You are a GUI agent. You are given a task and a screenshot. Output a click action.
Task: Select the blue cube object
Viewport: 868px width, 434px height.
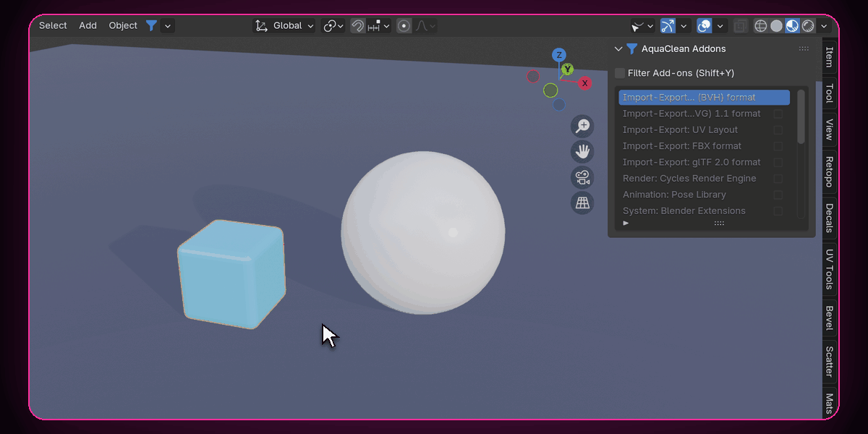(231, 273)
